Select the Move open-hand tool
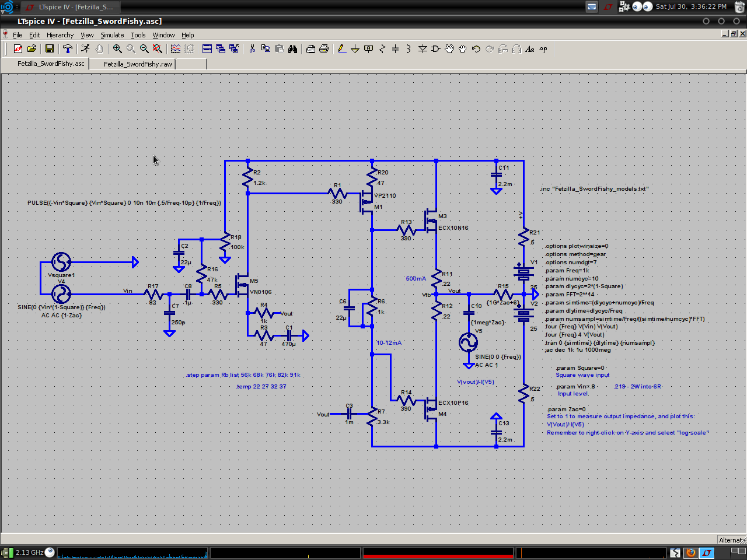This screenshot has height=560, width=747. click(449, 49)
